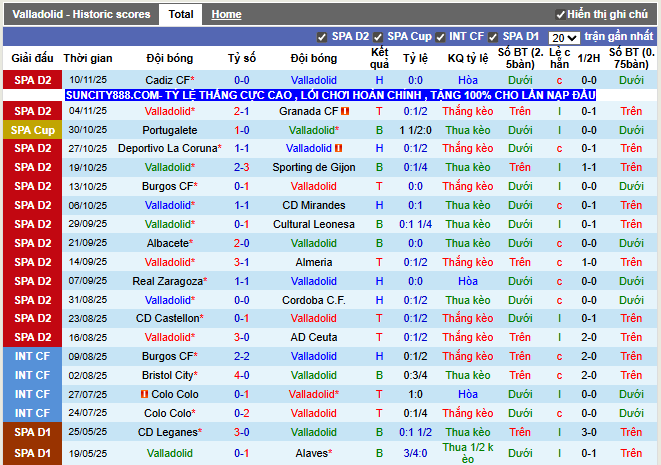Click the 1 1/2:0 odds in the Portugalete row

point(415,130)
